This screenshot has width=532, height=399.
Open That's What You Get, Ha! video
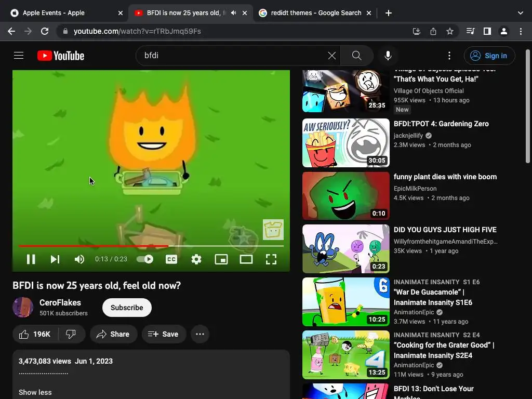436,79
